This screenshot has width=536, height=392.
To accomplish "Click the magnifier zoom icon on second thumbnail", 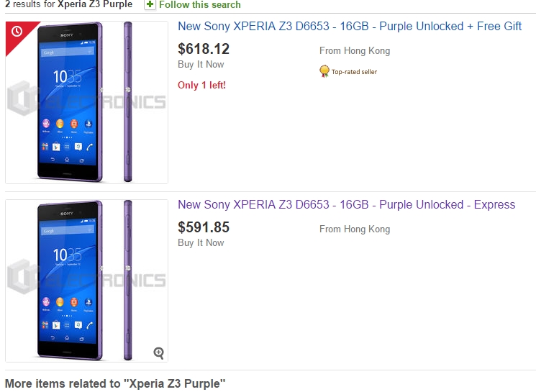I will tap(158, 352).
